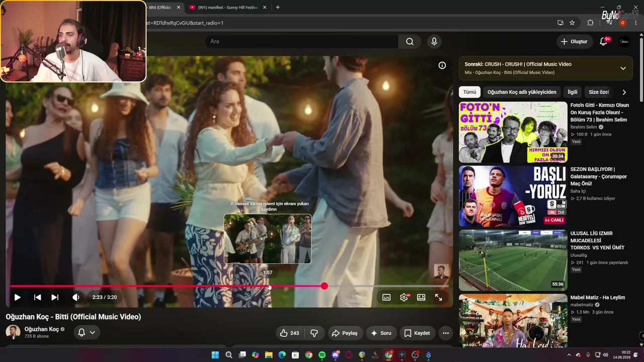The width and height of the screenshot is (644, 362).
Task: Open Microsoft Store from the taskbar
Action: point(295,355)
